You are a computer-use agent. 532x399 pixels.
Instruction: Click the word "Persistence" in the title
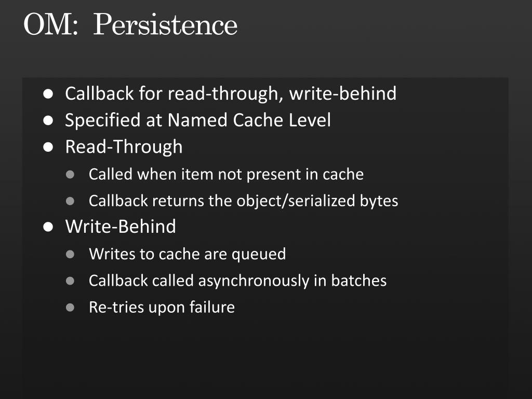[x=165, y=24]
